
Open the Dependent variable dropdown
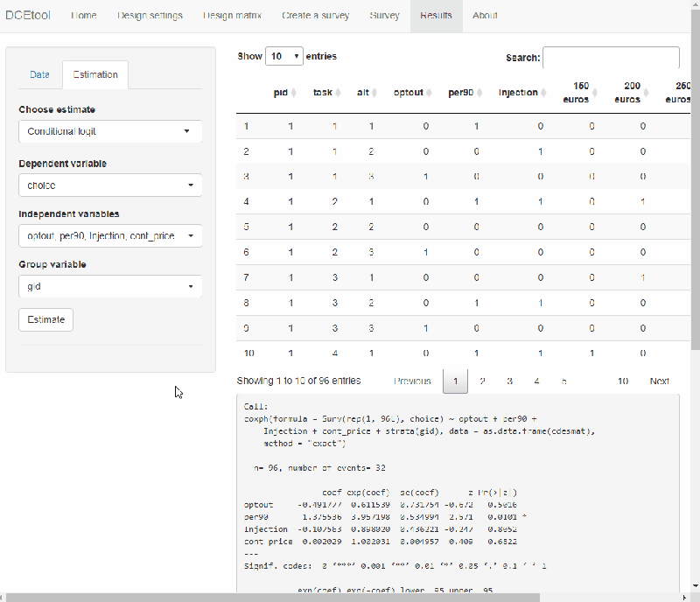point(110,185)
